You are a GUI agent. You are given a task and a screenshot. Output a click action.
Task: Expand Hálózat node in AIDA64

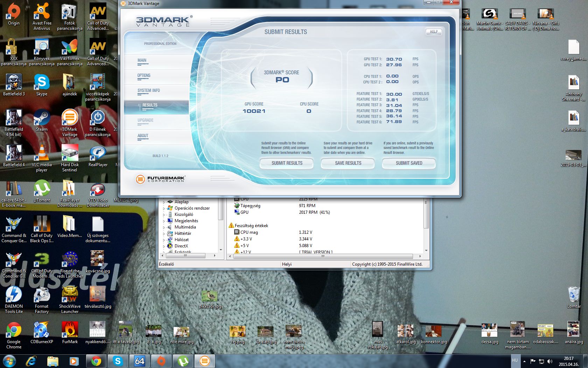(x=164, y=240)
